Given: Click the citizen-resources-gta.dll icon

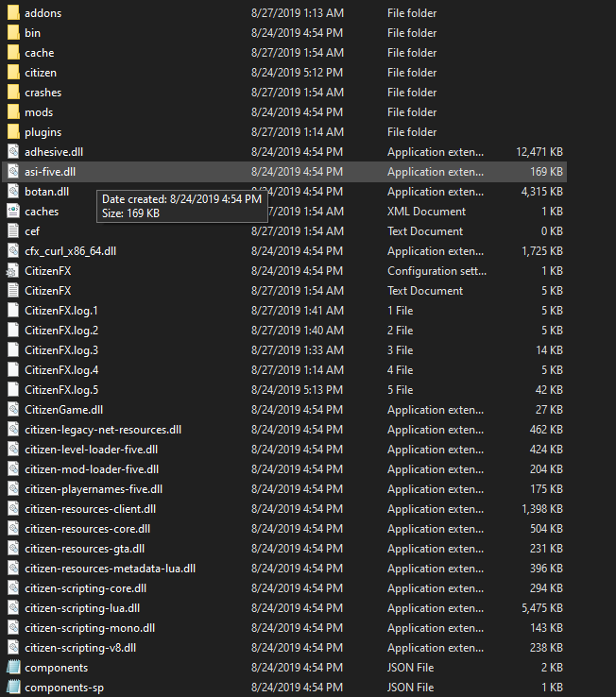Looking at the screenshot, I should click(13, 549).
